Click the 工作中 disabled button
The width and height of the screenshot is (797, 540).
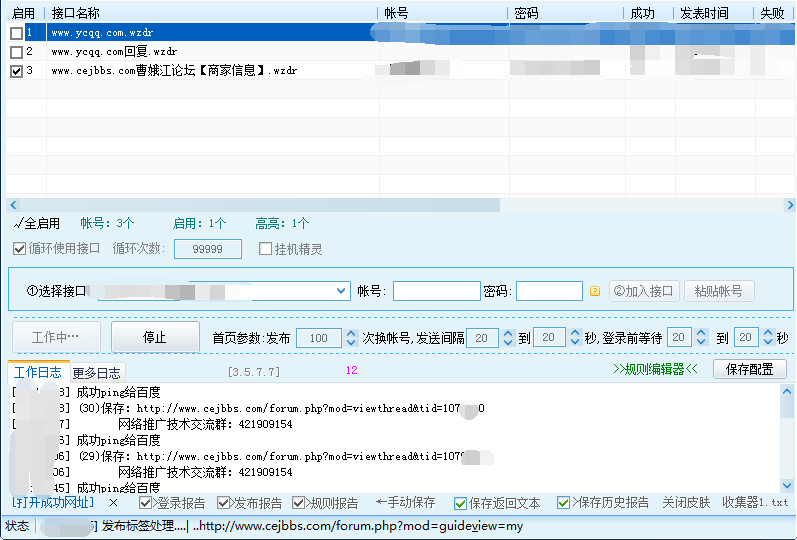coord(56,337)
